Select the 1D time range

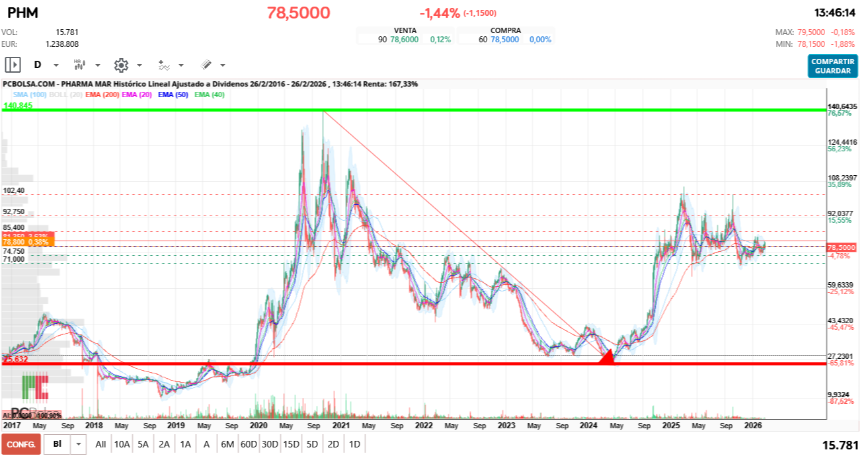354,445
